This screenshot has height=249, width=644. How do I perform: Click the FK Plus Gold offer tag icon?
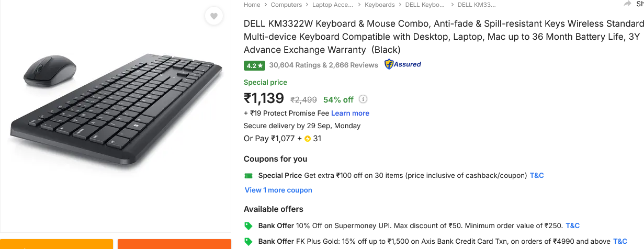point(248,242)
